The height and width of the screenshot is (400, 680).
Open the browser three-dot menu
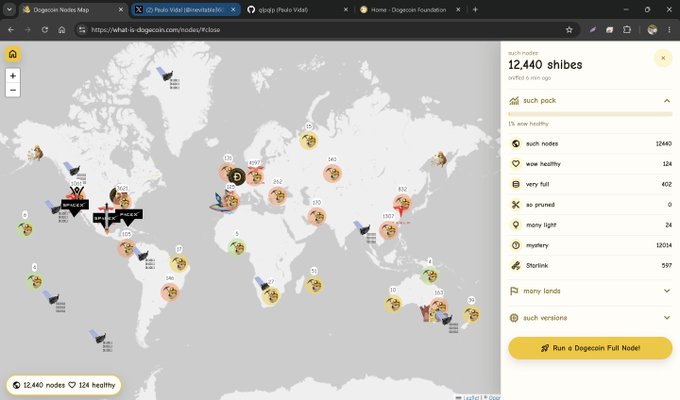pyautogui.click(x=669, y=30)
